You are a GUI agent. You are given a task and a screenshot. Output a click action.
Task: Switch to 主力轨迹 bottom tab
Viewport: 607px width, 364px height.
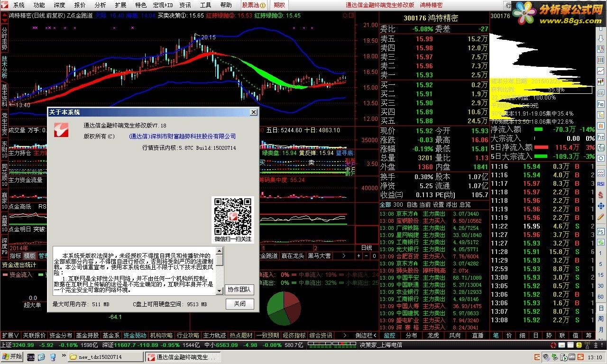click(215, 336)
